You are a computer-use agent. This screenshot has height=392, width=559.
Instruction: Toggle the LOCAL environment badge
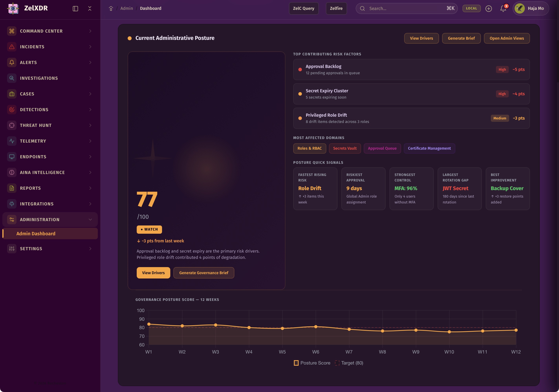(x=471, y=8)
